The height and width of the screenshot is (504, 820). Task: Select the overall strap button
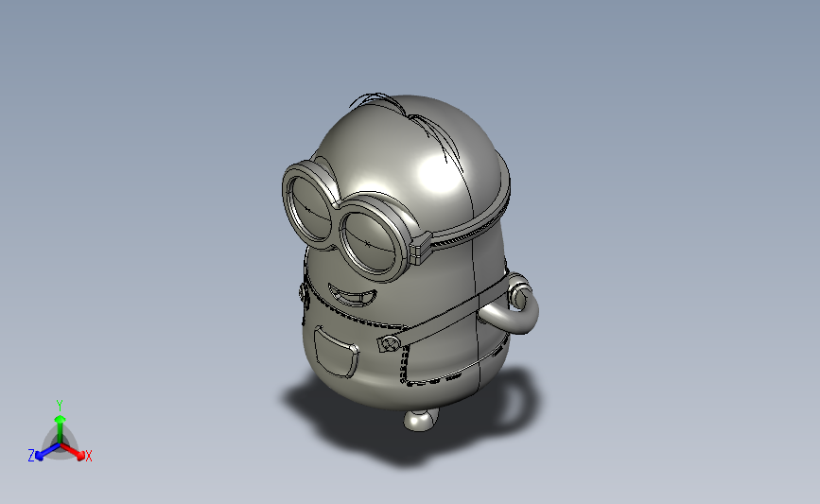tap(389, 343)
